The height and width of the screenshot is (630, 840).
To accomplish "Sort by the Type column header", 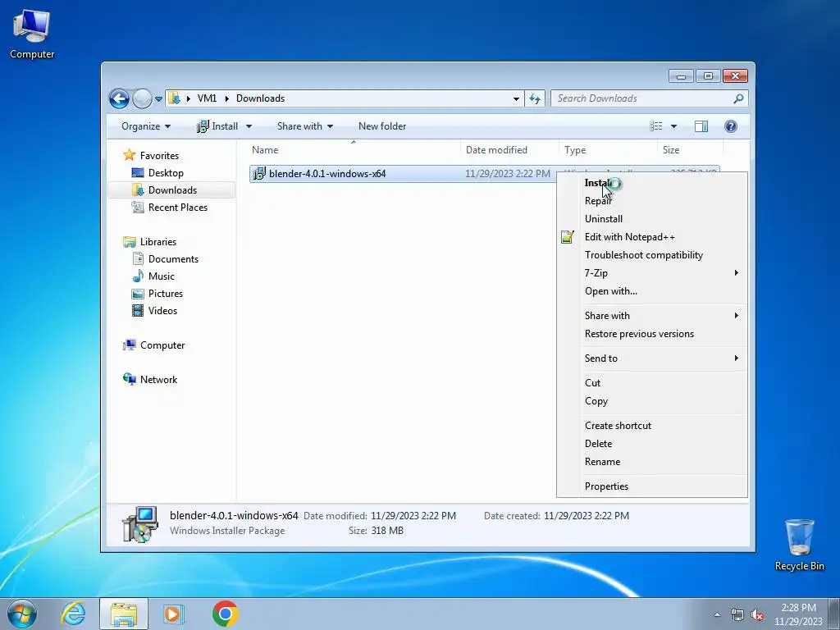I will (608, 150).
